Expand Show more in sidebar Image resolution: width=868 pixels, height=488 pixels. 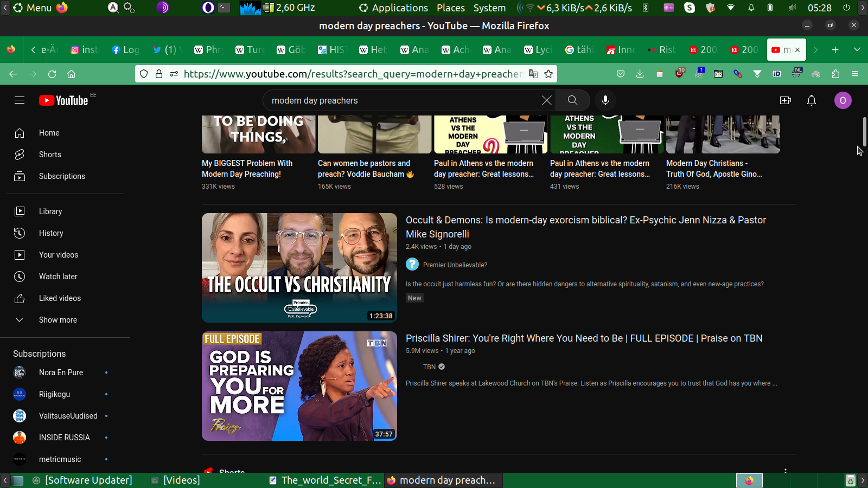click(x=58, y=320)
